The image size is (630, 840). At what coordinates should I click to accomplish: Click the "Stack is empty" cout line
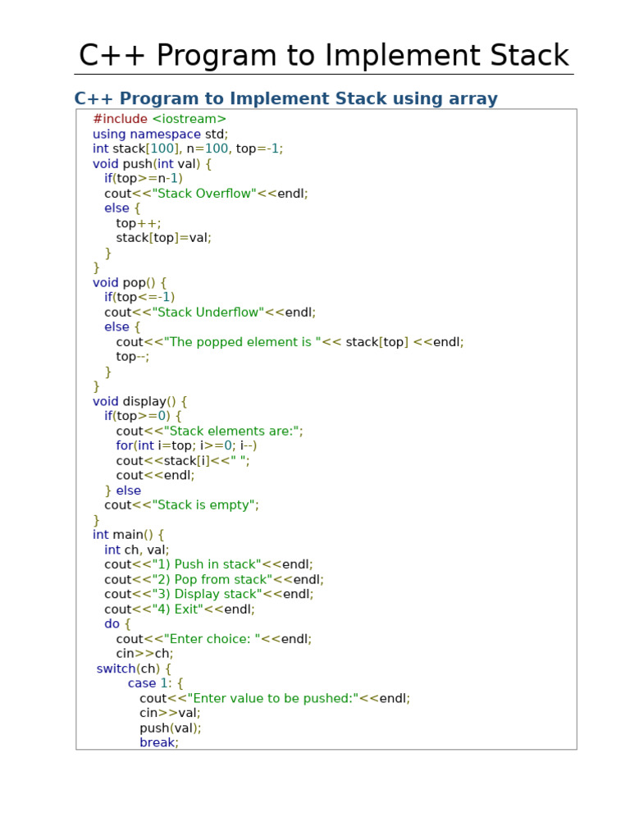181,505
